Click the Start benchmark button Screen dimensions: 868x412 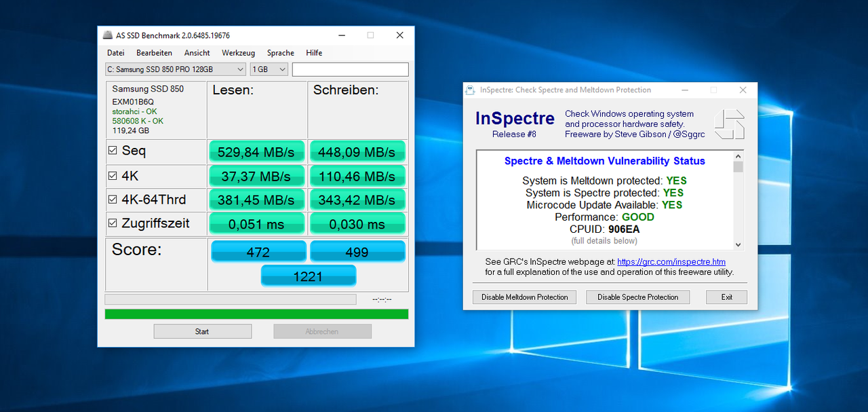(x=202, y=331)
